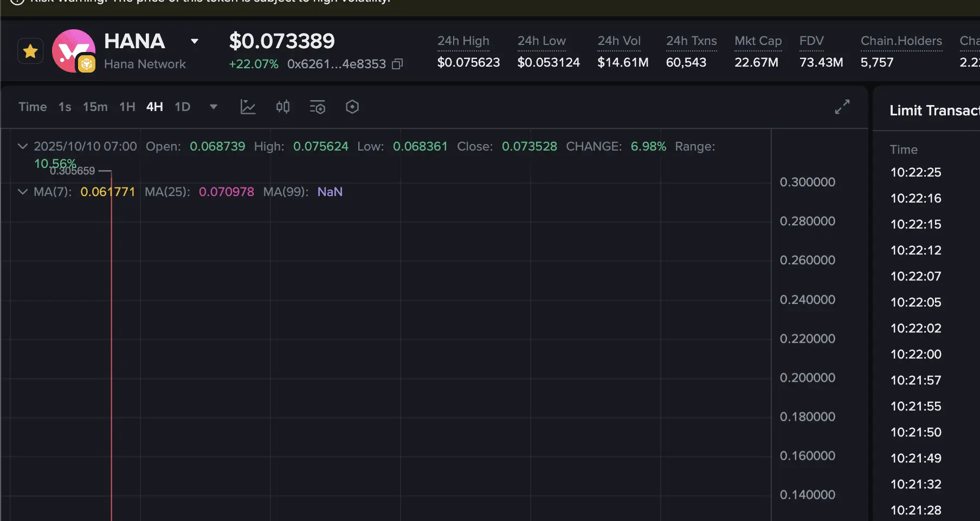Screen dimensions: 980x521
Task: Click the HANA token logo
Action: (x=74, y=51)
